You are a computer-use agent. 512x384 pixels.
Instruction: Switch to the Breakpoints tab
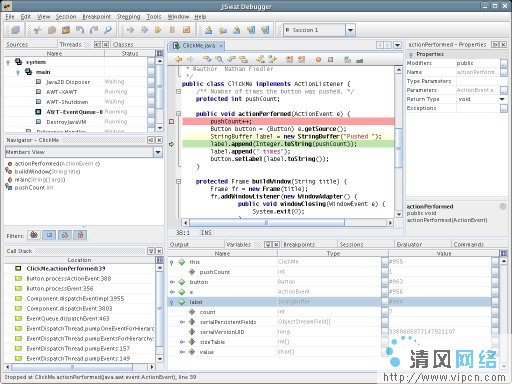pos(299,245)
